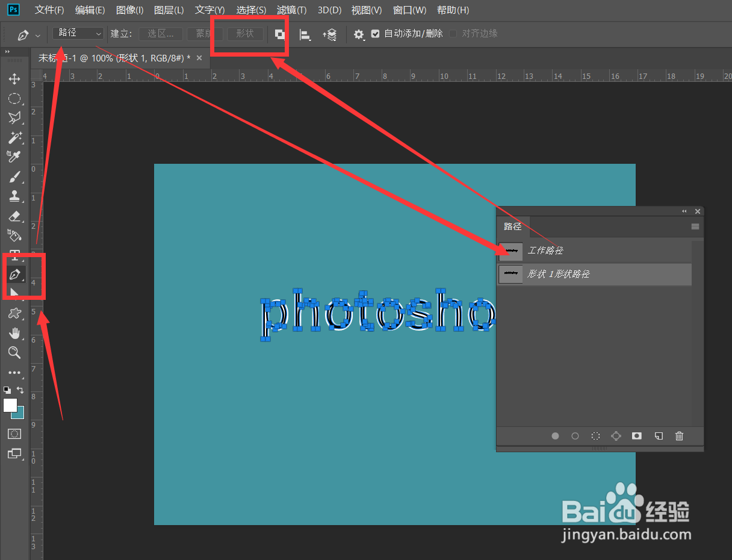Viewport: 732px width, 560px height.
Task: Switch to the 路径 panel tab
Action: click(x=513, y=227)
